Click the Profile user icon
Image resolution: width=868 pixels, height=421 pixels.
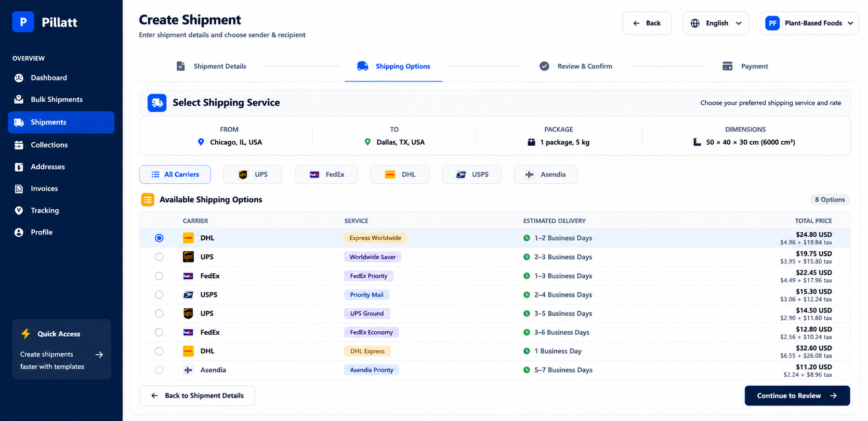pos(19,232)
